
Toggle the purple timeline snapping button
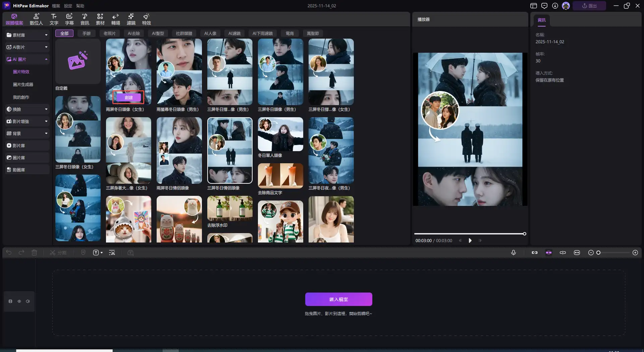coord(549,253)
